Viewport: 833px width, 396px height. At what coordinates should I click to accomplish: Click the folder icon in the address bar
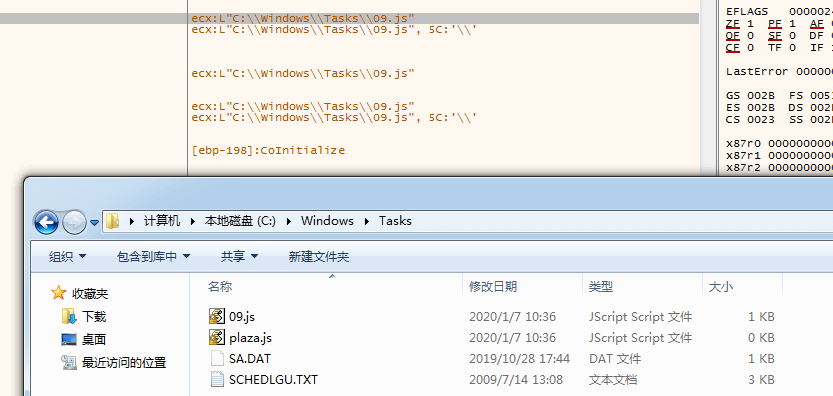pyautogui.click(x=112, y=221)
